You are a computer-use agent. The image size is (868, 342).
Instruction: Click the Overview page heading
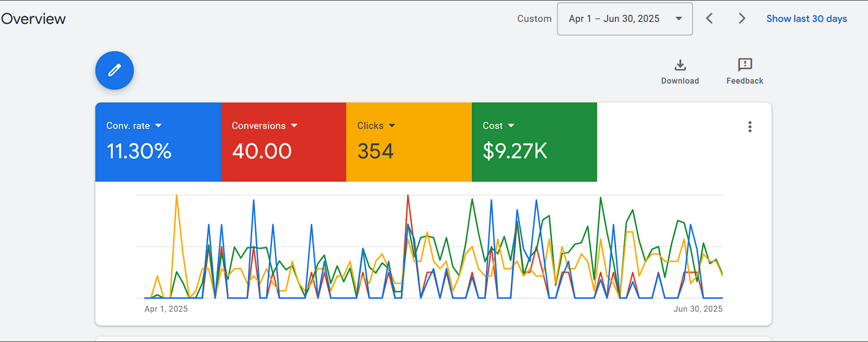[x=34, y=19]
